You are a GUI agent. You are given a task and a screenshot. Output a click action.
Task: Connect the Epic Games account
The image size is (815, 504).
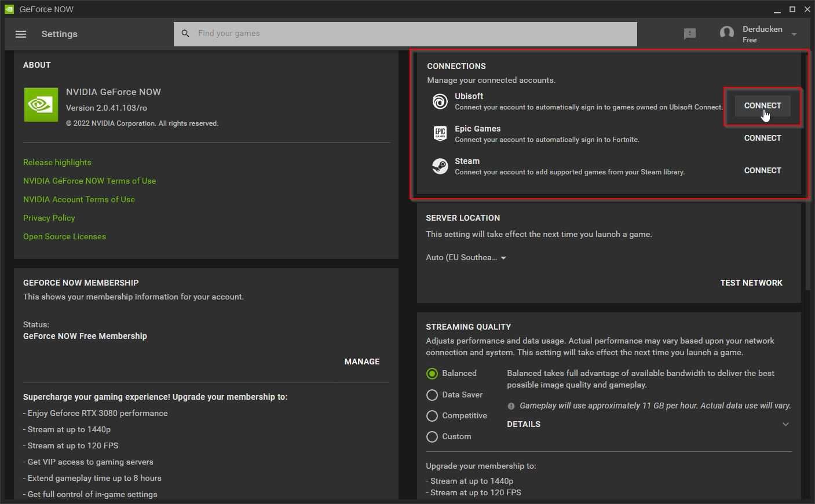(x=762, y=138)
